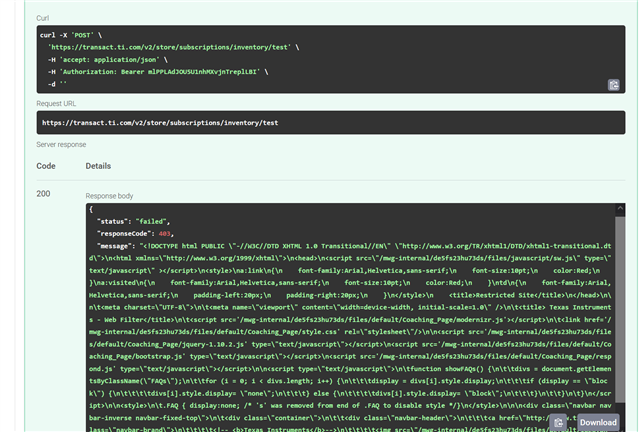Viewport: 640px width, 432px height.
Task: Click the Details column header
Action: point(98,166)
